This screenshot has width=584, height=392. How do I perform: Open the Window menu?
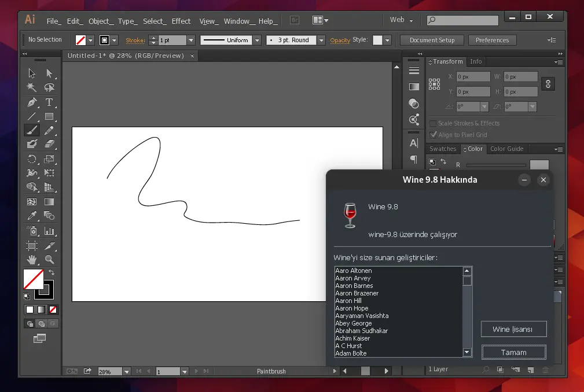(238, 21)
